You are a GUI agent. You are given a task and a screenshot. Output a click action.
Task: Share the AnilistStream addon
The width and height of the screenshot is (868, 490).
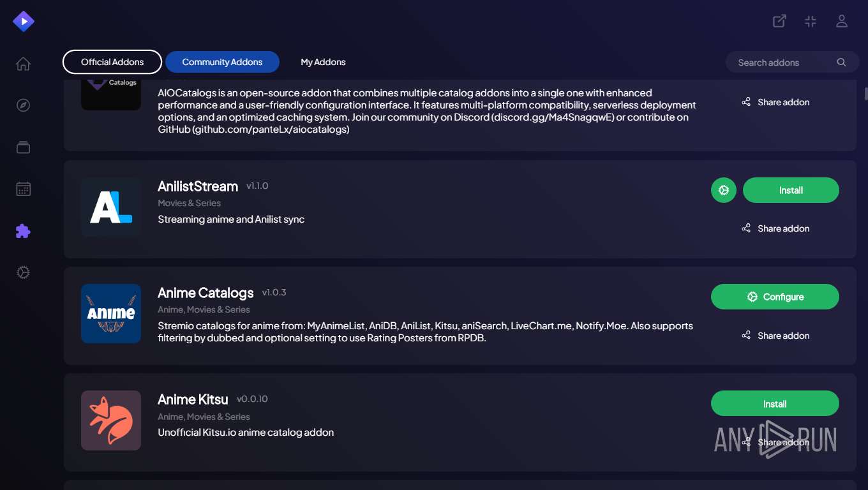[x=775, y=228]
